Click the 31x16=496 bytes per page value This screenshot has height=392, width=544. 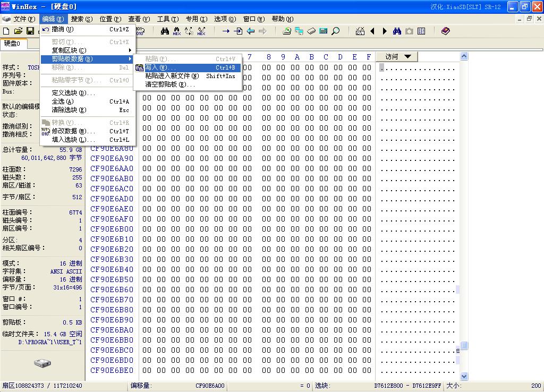[67, 287]
